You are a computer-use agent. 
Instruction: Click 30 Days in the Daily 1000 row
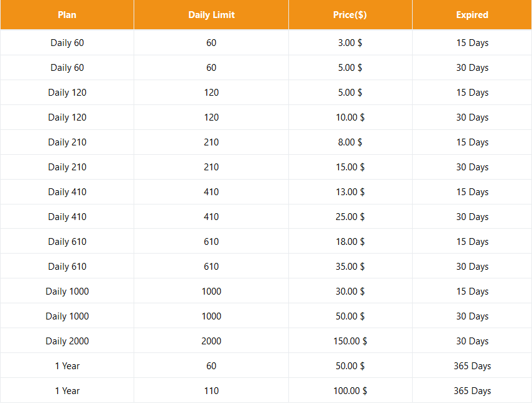coord(472,316)
